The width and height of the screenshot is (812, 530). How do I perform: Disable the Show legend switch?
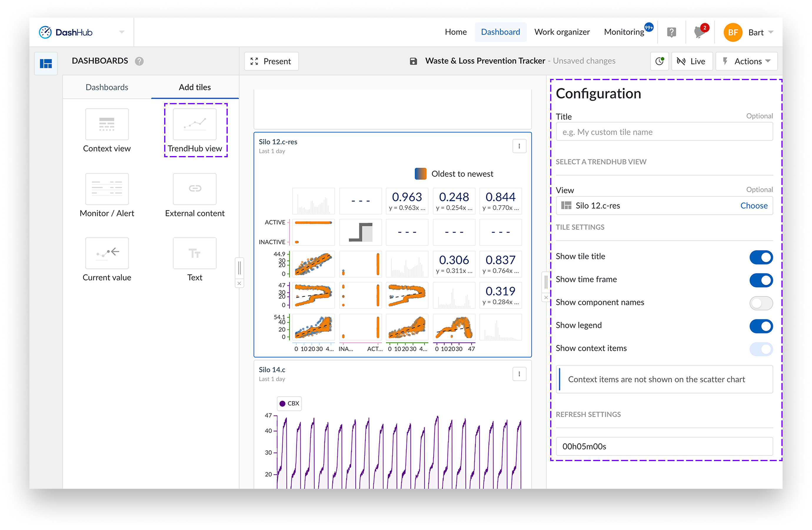tap(761, 326)
